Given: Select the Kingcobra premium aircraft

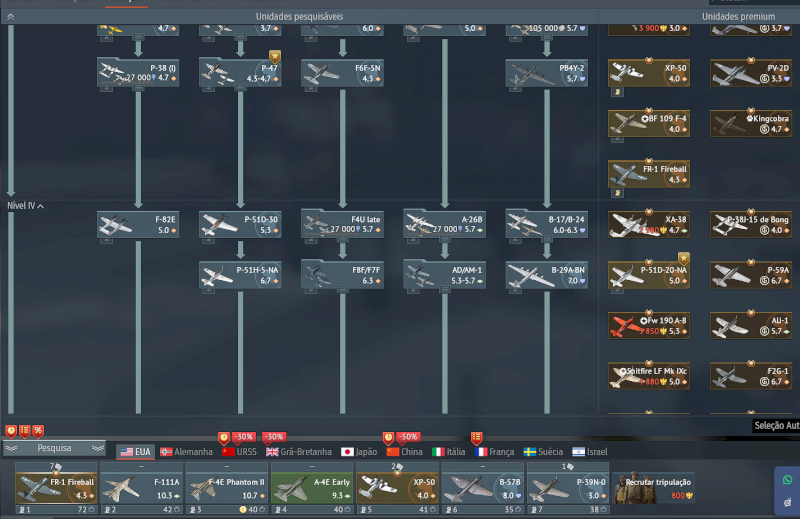Looking at the screenshot, I should click(x=750, y=123).
